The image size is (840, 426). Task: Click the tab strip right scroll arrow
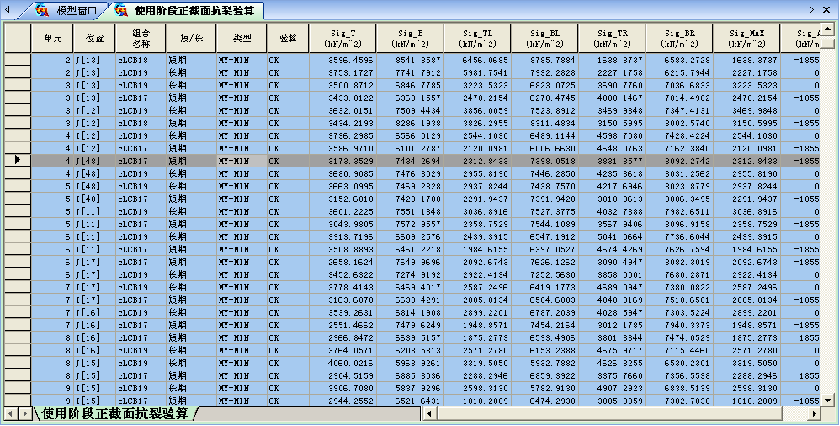812,10
